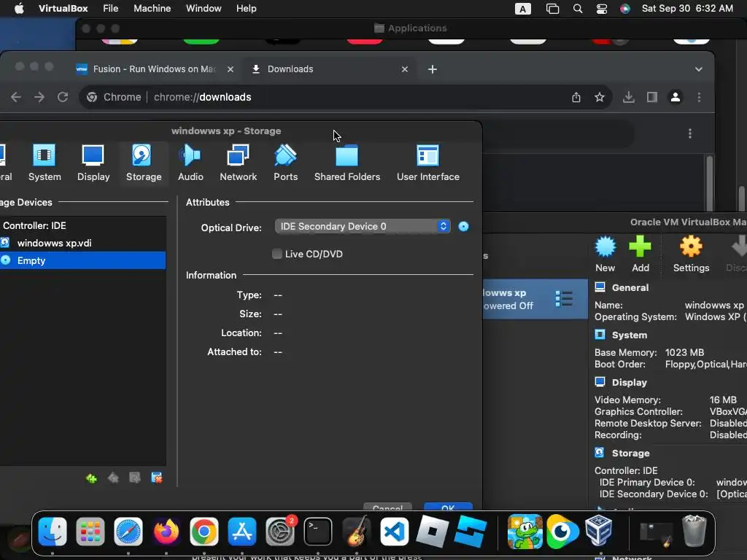Open the Downloads page more actions menu
This screenshot has width=747, height=560.
[x=690, y=133]
